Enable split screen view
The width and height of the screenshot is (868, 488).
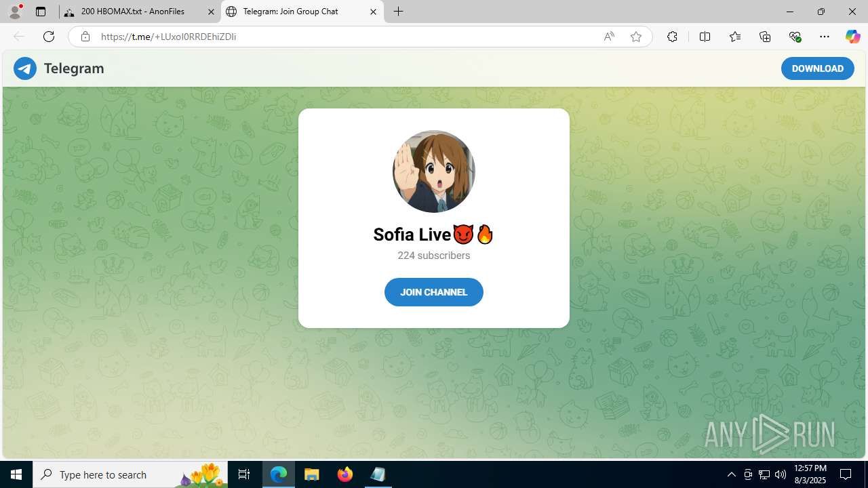(705, 37)
